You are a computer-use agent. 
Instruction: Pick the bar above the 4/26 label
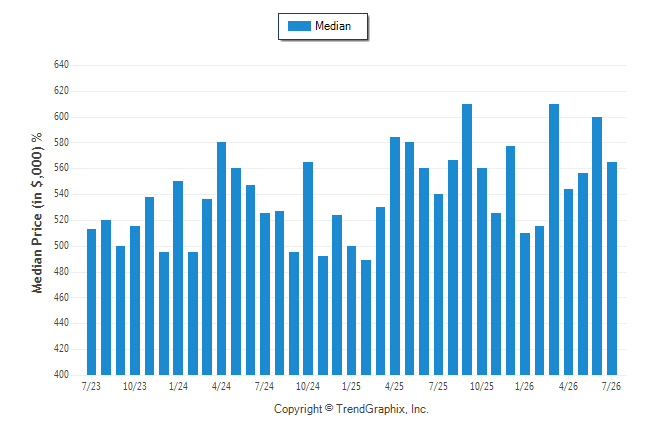(569, 282)
